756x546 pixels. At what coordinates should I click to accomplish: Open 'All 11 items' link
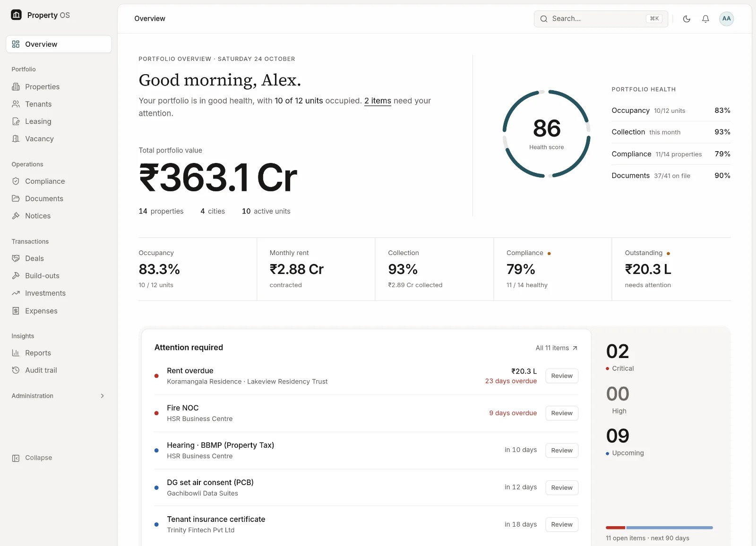pyautogui.click(x=556, y=348)
